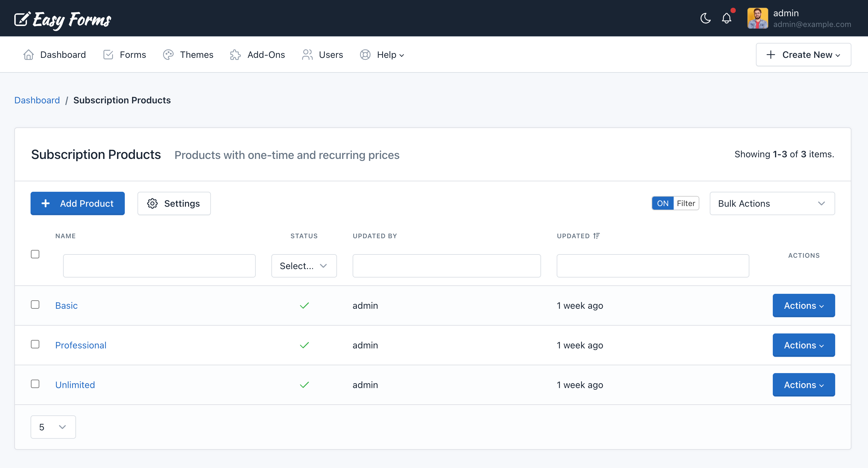Screen dimensions: 868x468
Task: Open the Status Select dropdown filter
Action: coord(304,266)
